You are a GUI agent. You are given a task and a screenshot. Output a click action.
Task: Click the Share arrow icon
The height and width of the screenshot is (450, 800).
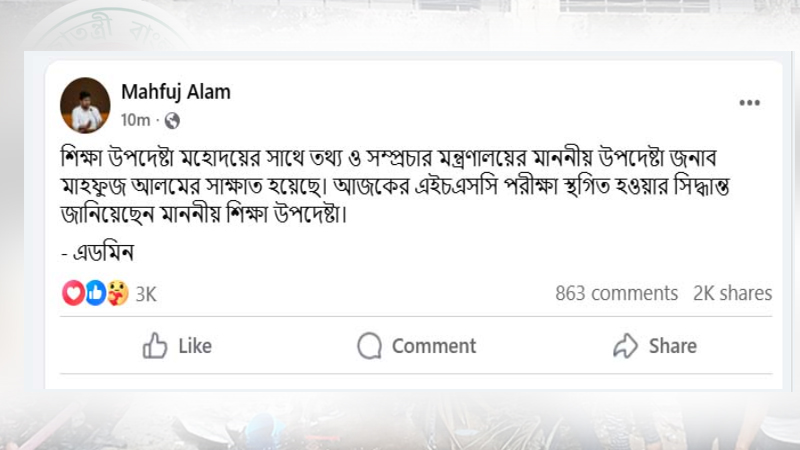625,346
